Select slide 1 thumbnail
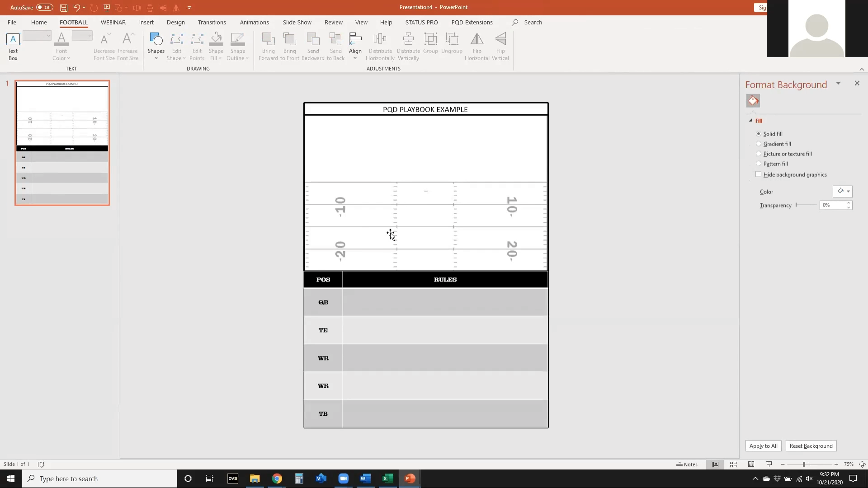 pos(62,143)
